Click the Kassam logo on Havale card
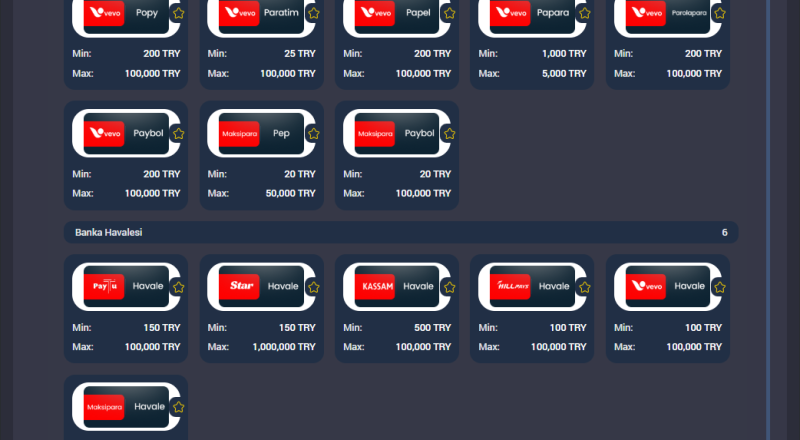Screen dimensions: 800x440 (375, 286)
